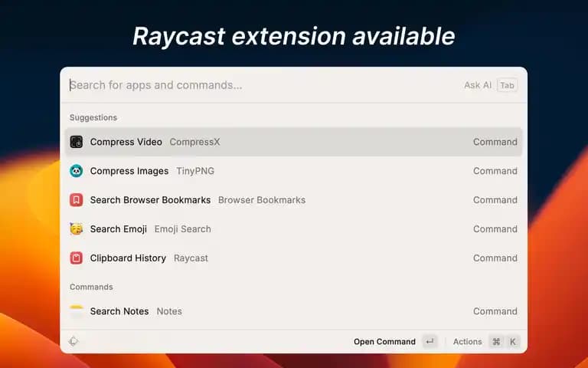The image size is (588, 368).
Task: Click the Command label on Clipboard History row
Action: tap(495, 258)
